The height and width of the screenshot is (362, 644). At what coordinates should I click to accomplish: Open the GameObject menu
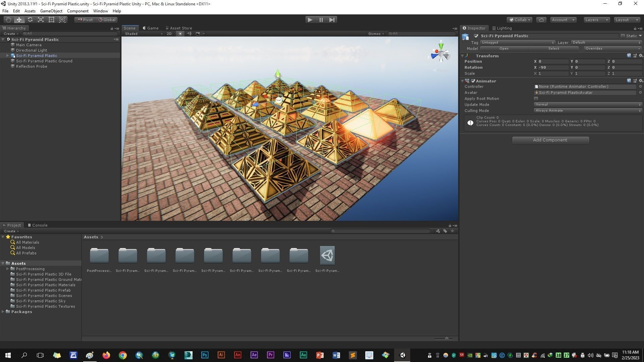click(x=51, y=11)
